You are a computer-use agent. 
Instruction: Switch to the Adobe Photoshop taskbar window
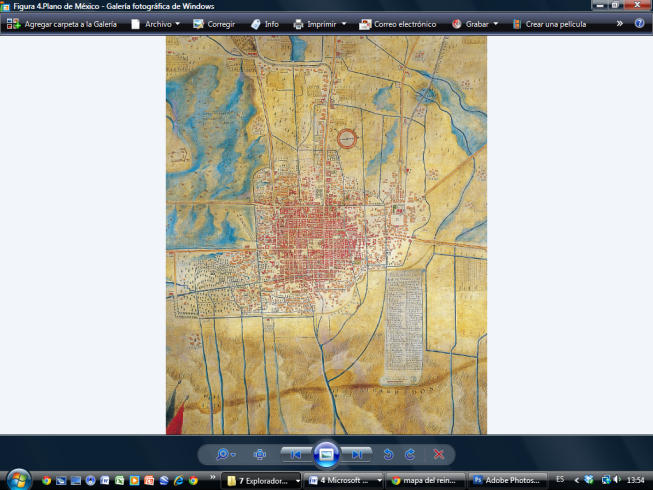click(x=508, y=480)
